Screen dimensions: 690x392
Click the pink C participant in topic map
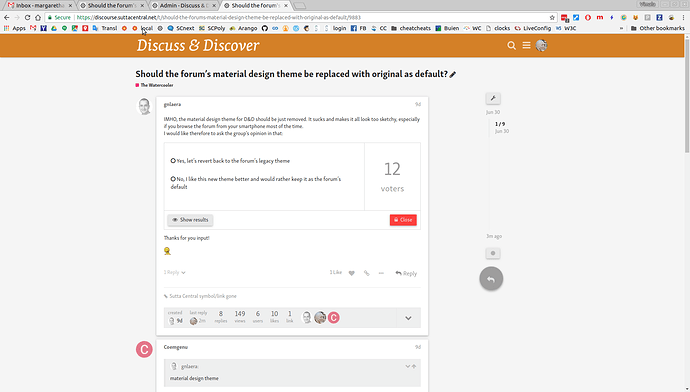[x=334, y=318]
